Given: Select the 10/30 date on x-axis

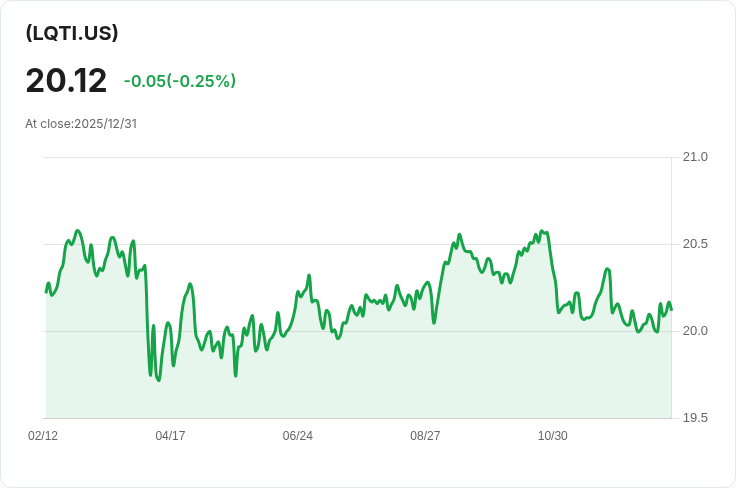Looking at the screenshot, I should click(553, 436).
